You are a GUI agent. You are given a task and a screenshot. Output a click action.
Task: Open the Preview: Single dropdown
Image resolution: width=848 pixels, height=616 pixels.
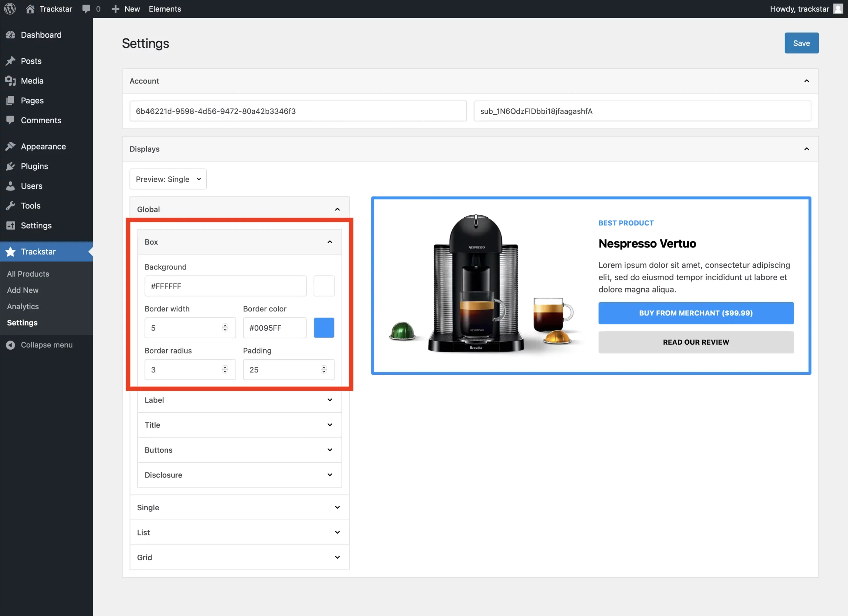point(168,179)
